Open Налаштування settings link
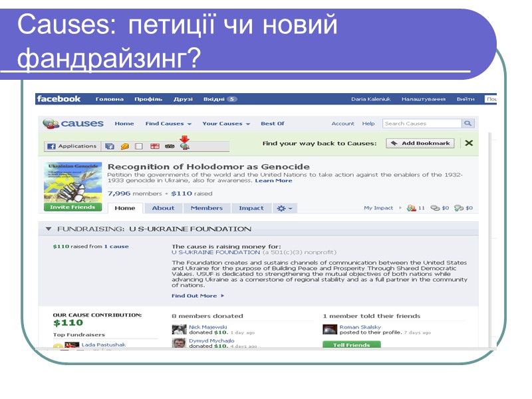This screenshot has height=399, width=532. [x=424, y=99]
